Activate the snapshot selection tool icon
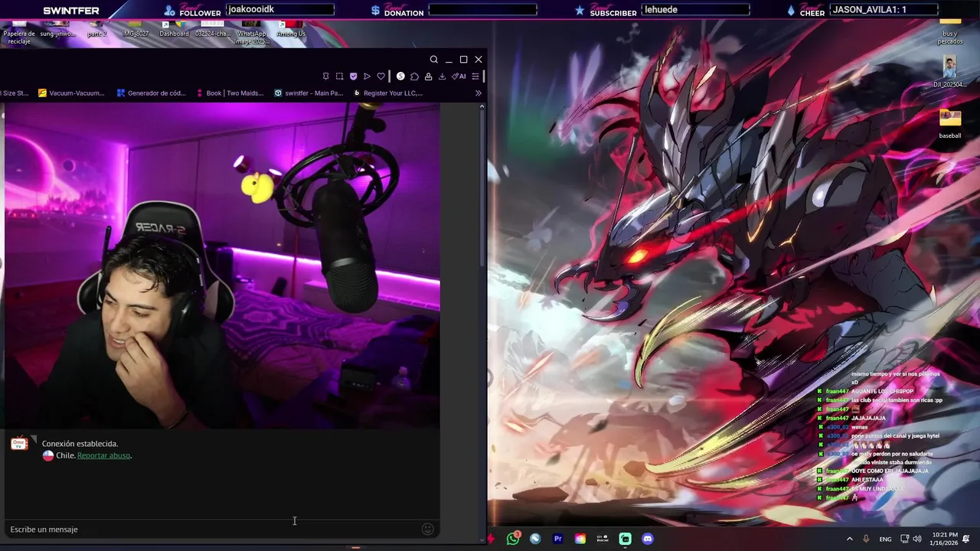This screenshot has height=551, width=980. 339,77
